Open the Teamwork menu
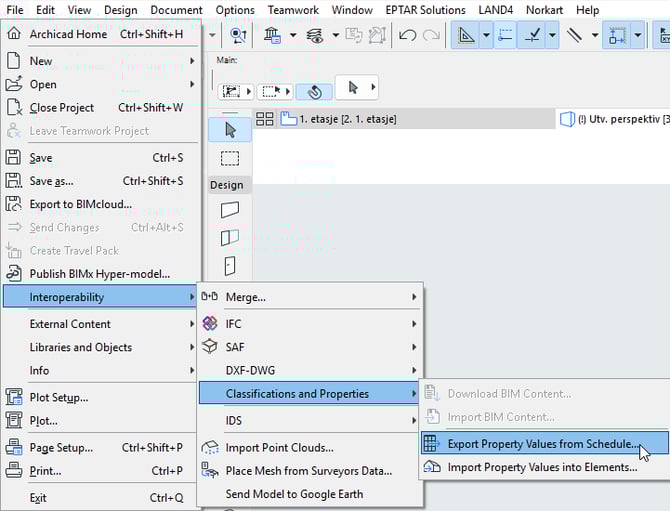Image resolution: width=670 pixels, height=511 pixels. pos(293,9)
